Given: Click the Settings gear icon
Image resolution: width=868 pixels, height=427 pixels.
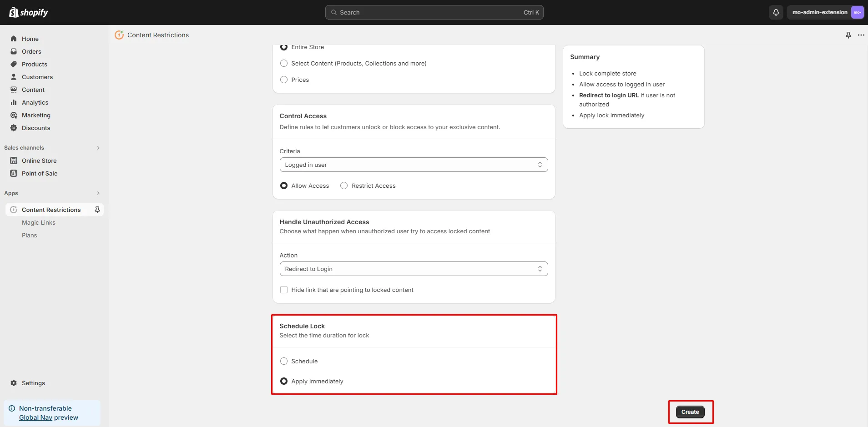Looking at the screenshot, I should click(14, 383).
